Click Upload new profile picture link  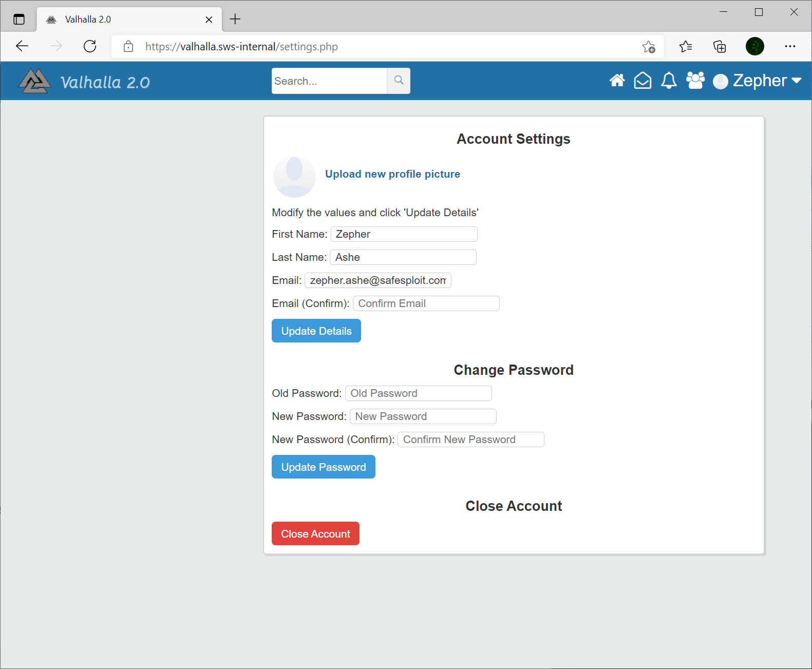pyautogui.click(x=392, y=174)
